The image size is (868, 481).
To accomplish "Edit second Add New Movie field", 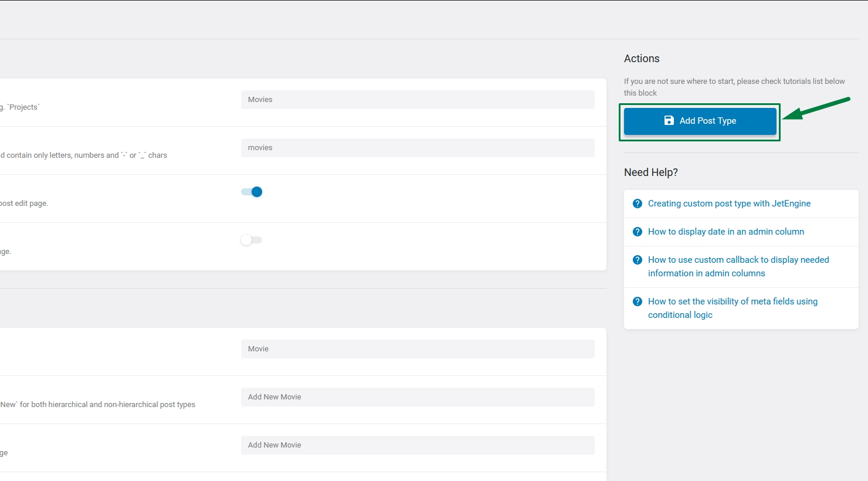I will coord(418,445).
